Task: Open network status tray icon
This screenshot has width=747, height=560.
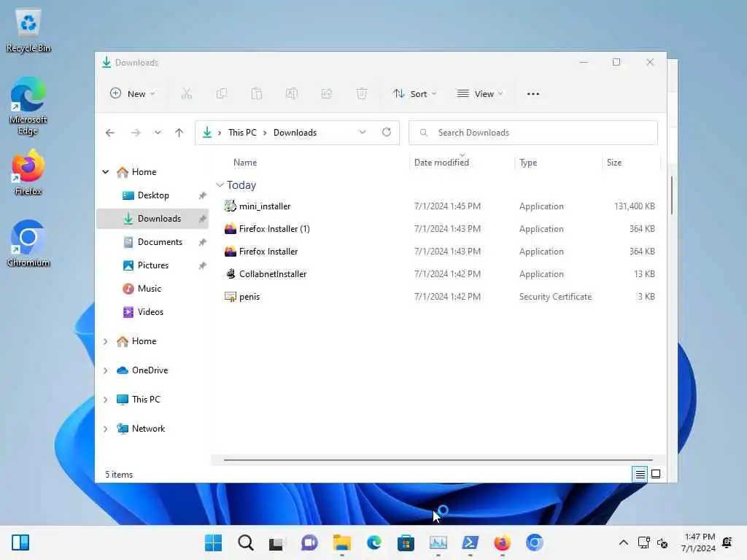Action: [643, 542]
